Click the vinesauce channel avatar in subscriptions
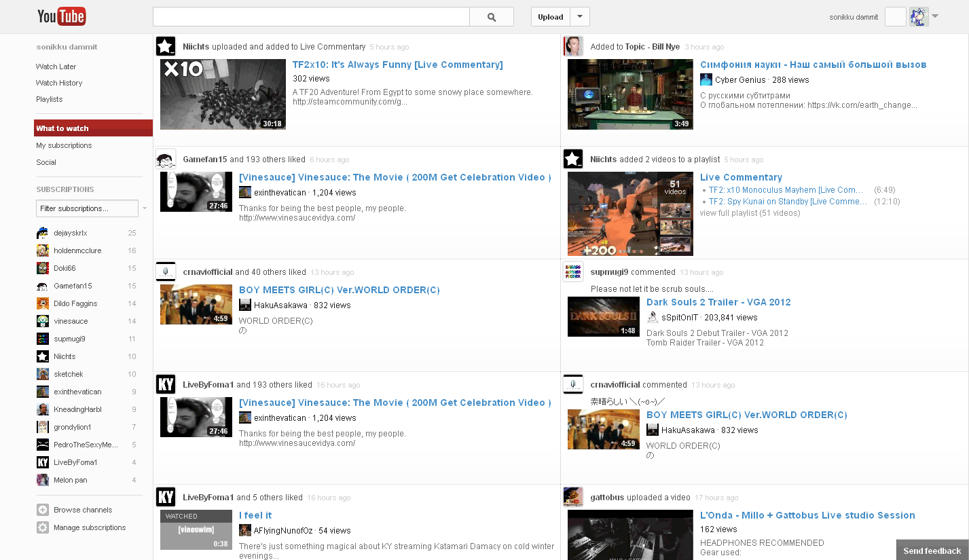Screen dimensions: 969x560 [x=41, y=321]
